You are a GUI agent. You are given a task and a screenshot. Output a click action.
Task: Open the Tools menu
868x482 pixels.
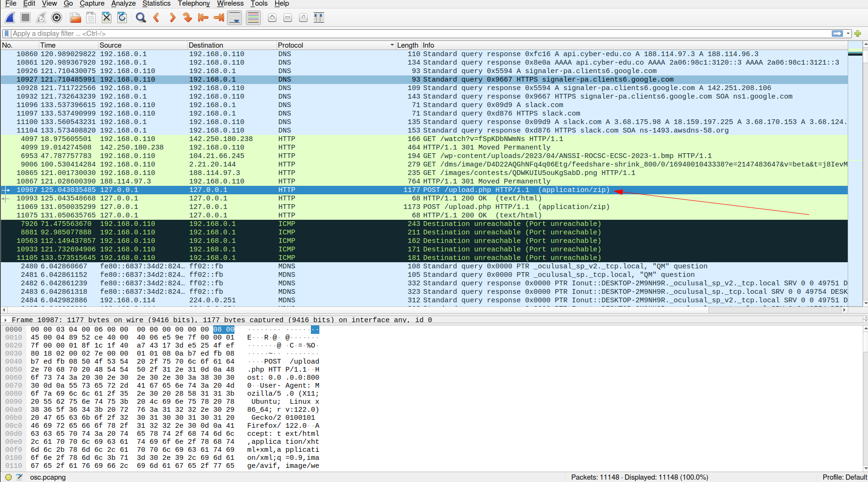259,3
